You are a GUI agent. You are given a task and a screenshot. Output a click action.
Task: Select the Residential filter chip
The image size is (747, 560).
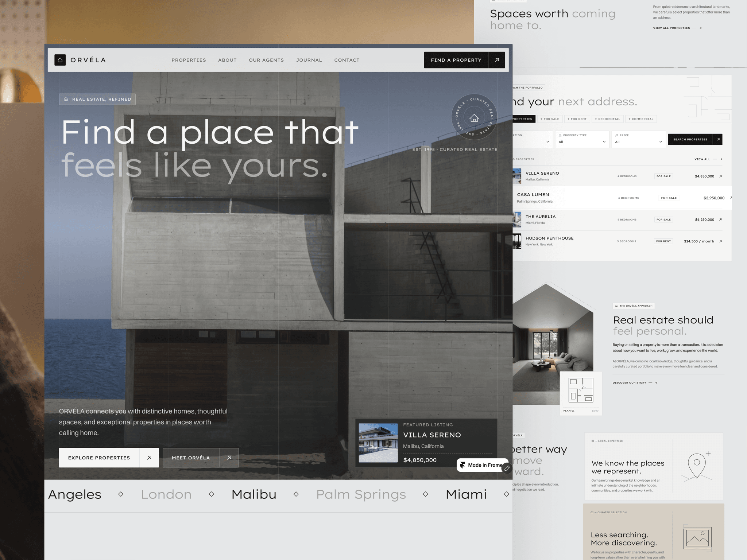click(x=607, y=119)
